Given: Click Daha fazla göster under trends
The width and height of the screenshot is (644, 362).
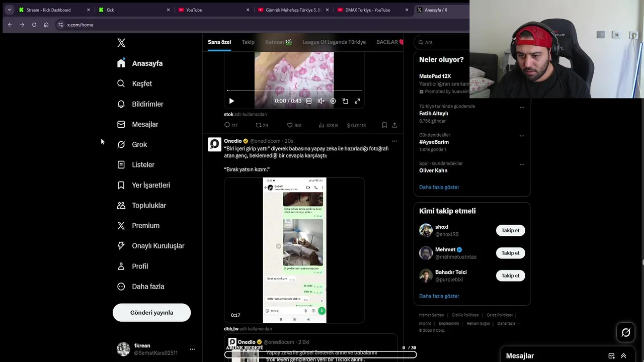Looking at the screenshot, I should coord(439,187).
